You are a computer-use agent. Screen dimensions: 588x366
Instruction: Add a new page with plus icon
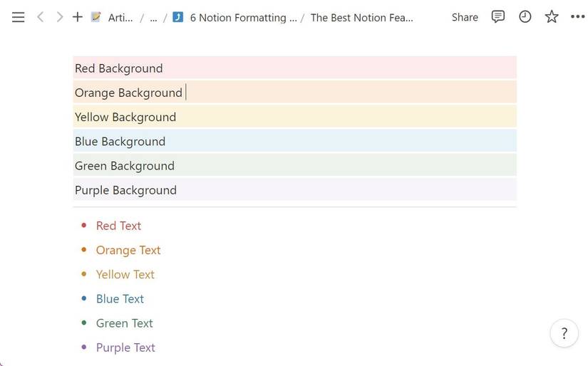(78, 17)
